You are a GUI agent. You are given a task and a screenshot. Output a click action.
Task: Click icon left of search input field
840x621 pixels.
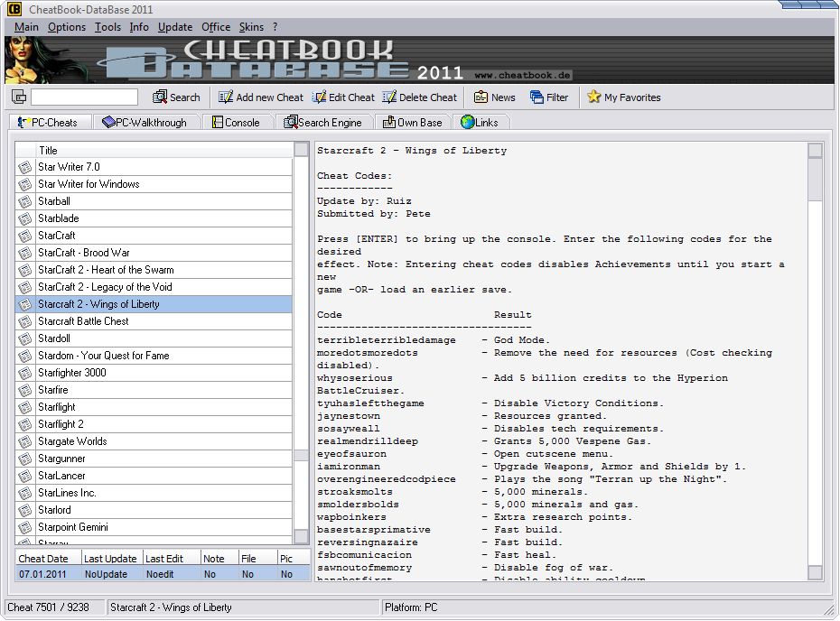(x=19, y=97)
